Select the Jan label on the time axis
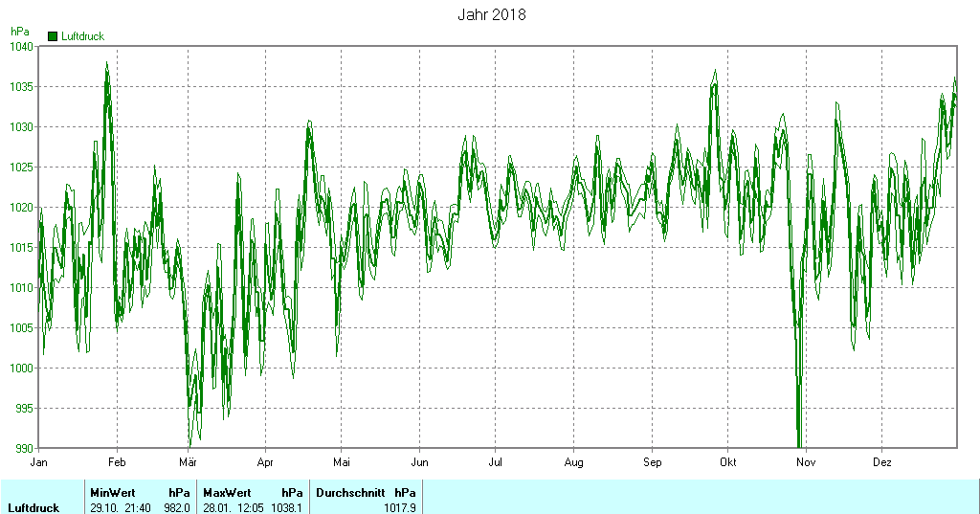The image size is (980, 514). (x=39, y=462)
